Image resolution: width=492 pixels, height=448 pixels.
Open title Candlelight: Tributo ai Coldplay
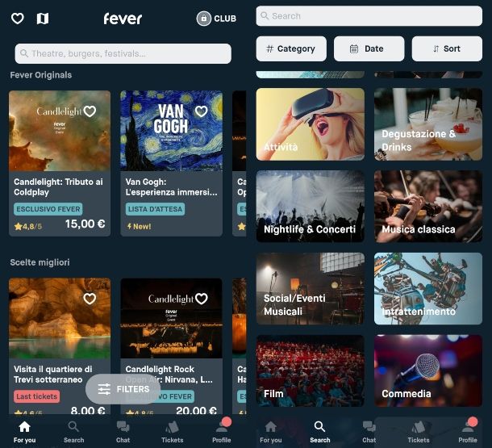click(58, 186)
